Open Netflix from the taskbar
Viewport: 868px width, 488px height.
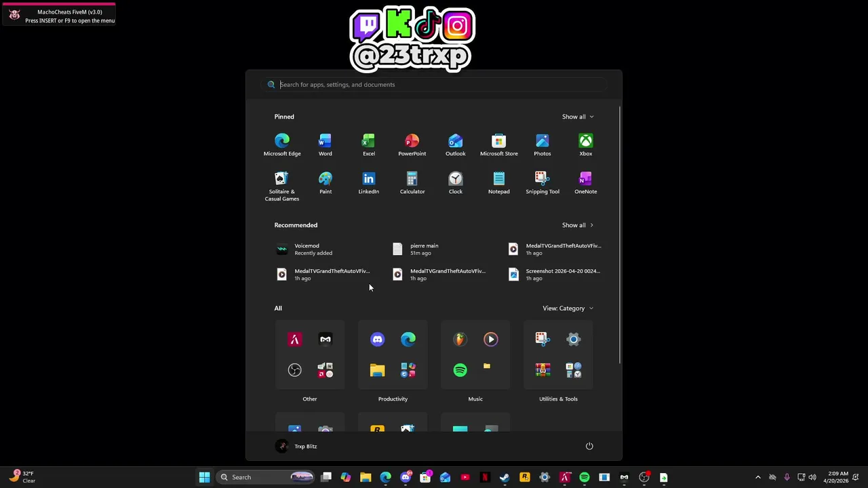point(485,477)
